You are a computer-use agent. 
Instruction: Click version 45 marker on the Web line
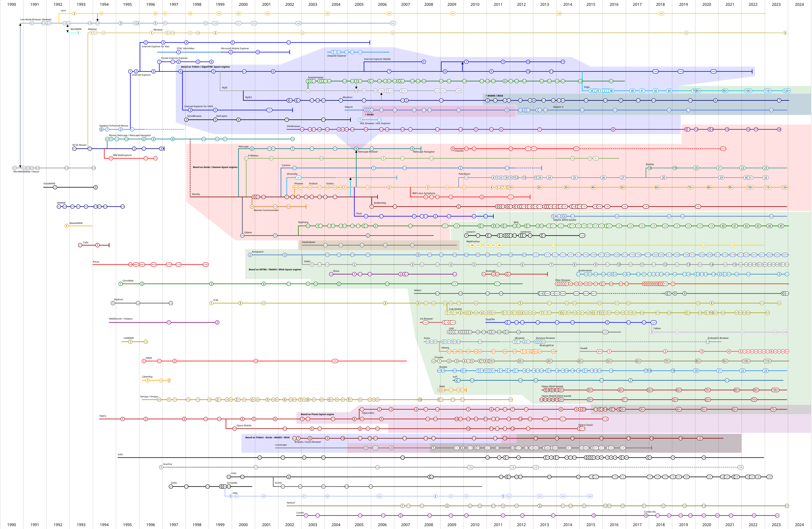pos(781,226)
